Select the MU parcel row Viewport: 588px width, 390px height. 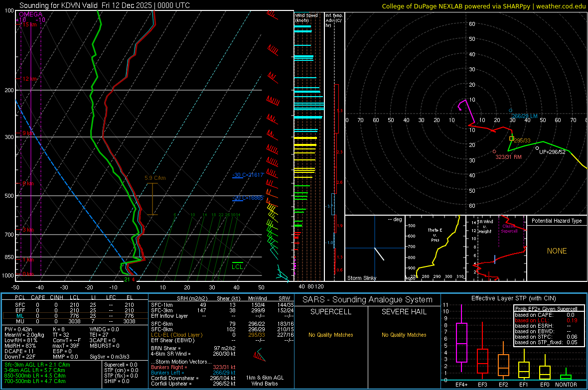click(75, 321)
